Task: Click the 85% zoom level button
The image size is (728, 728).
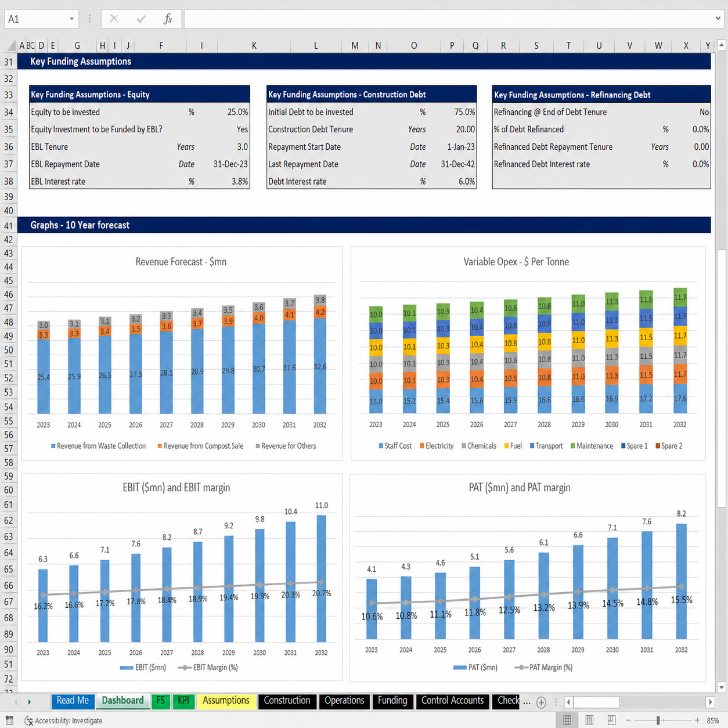Action: (713, 720)
